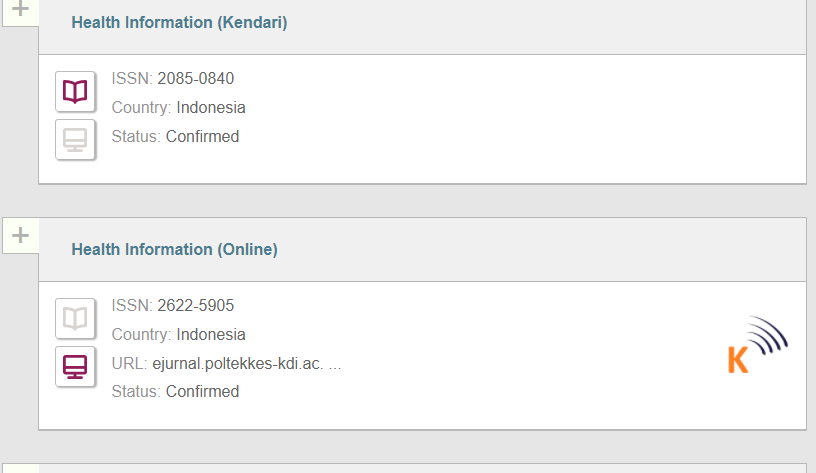Select the ISSN number 2622-5905

coord(195,306)
